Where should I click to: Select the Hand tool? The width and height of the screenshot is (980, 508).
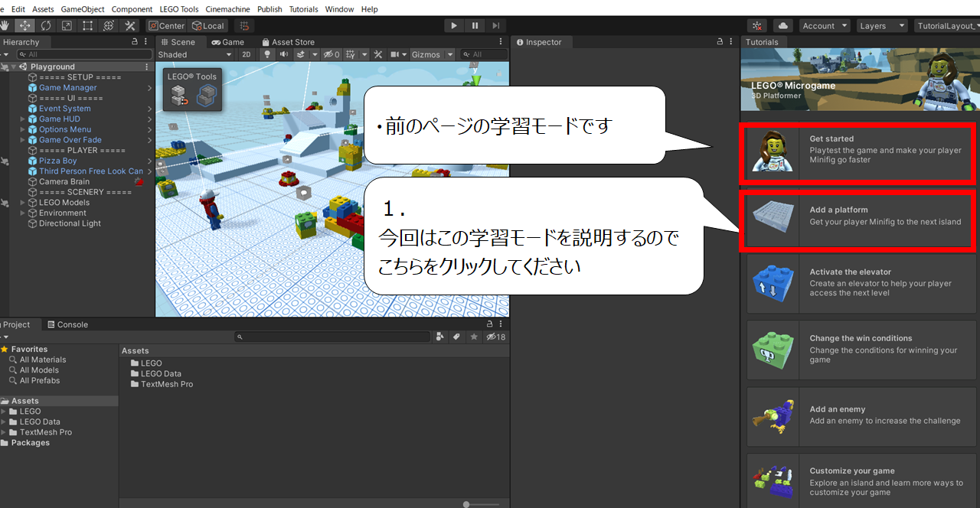point(6,25)
